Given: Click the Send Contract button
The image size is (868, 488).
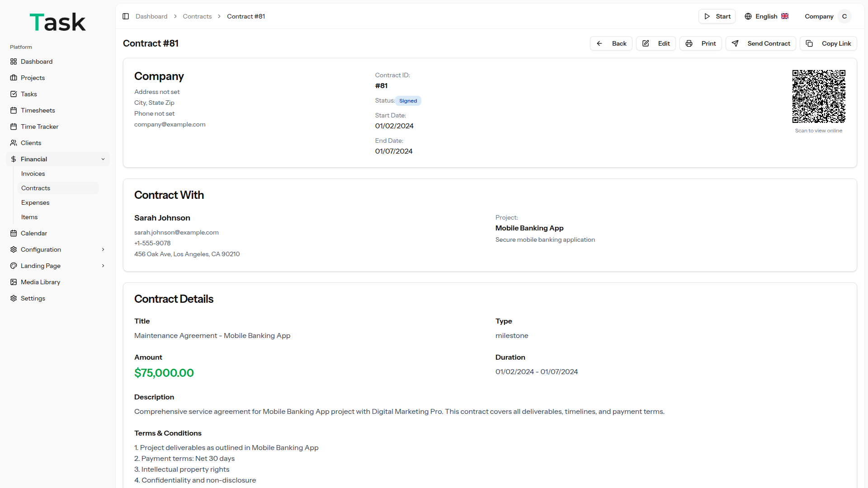Looking at the screenshot, I should 760,43.
